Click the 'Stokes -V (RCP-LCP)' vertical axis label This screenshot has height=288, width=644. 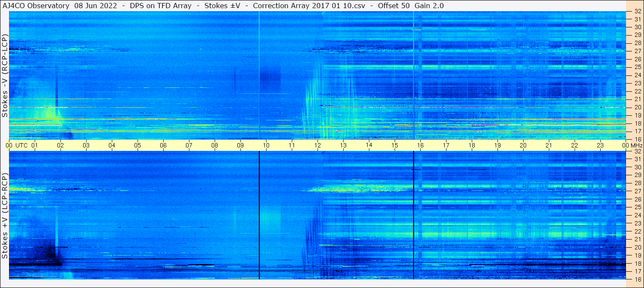point(5,75)
